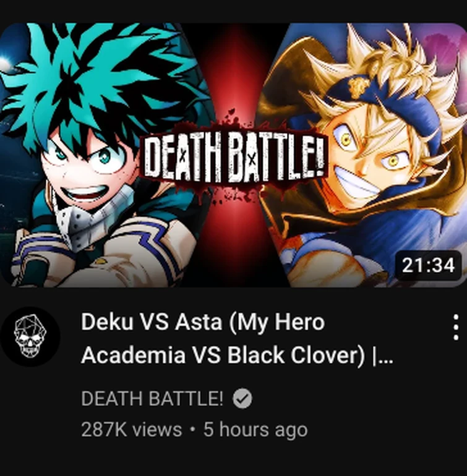
Task: Visit the DEATH BATTLE! channel name
Action: [x=152, y=398]
